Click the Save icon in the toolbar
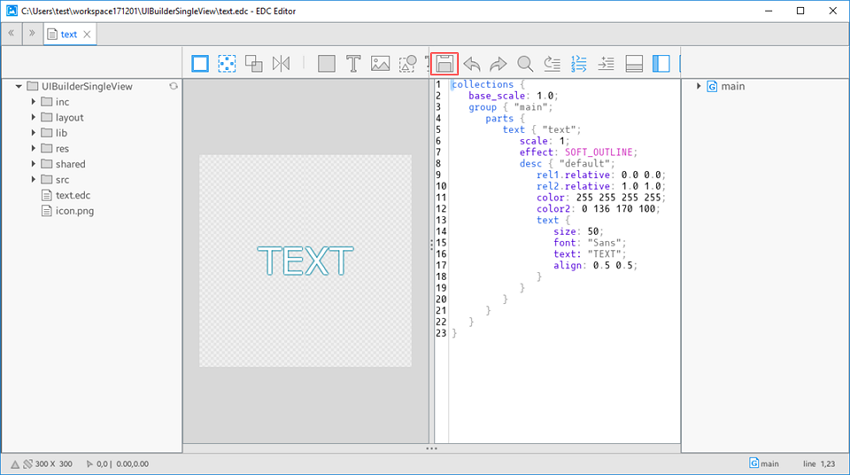850x475 pixels. [x=444, y=64]
